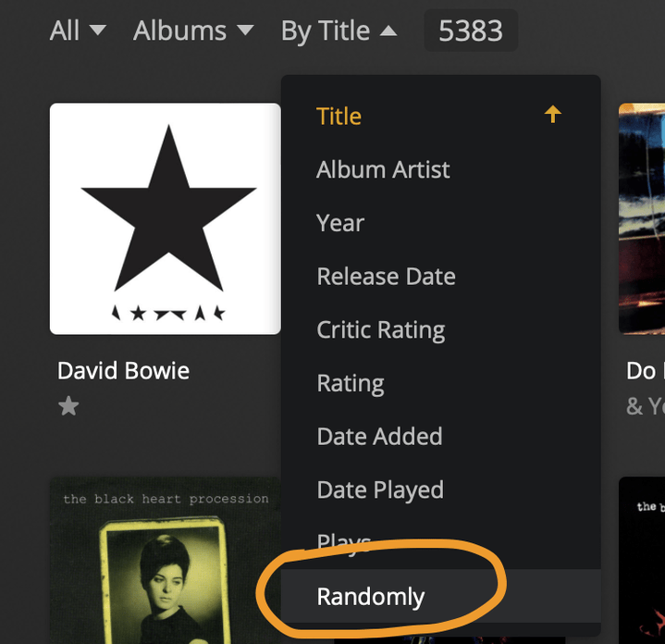
Task: Sort by Critic Rating
Action: coord(380,329)
